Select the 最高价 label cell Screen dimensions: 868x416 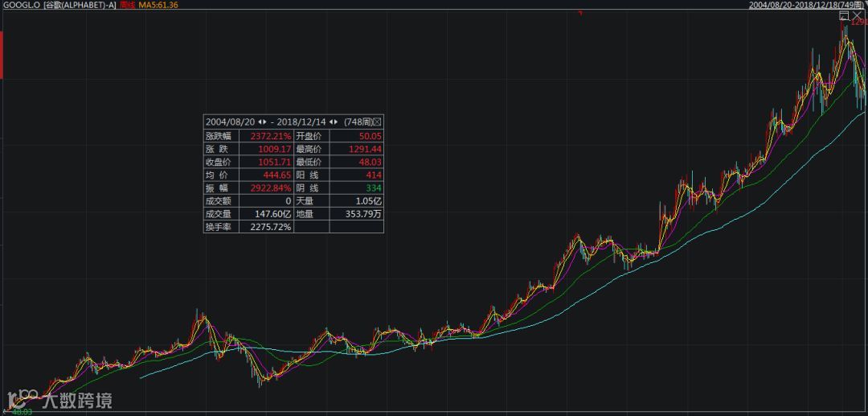312,150
